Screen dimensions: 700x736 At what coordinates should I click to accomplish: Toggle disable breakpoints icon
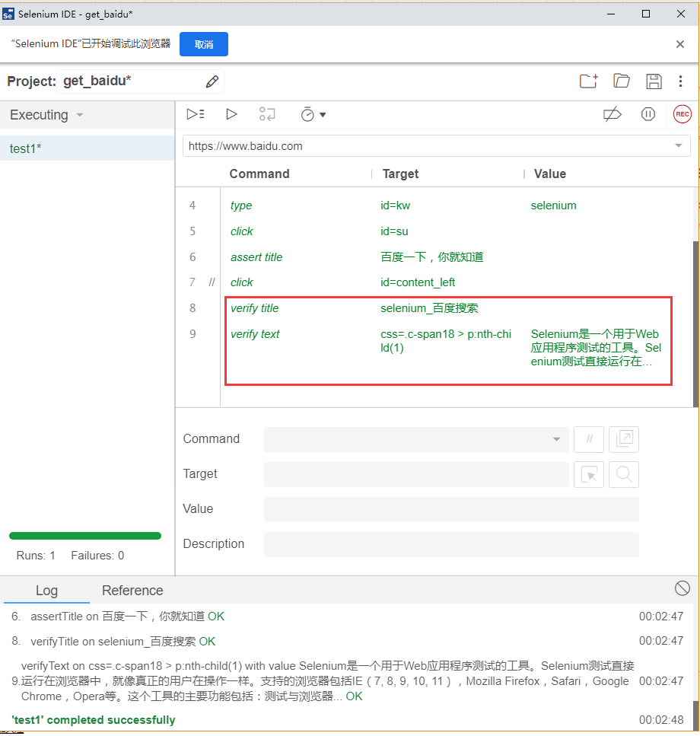[x=612, y=114]
